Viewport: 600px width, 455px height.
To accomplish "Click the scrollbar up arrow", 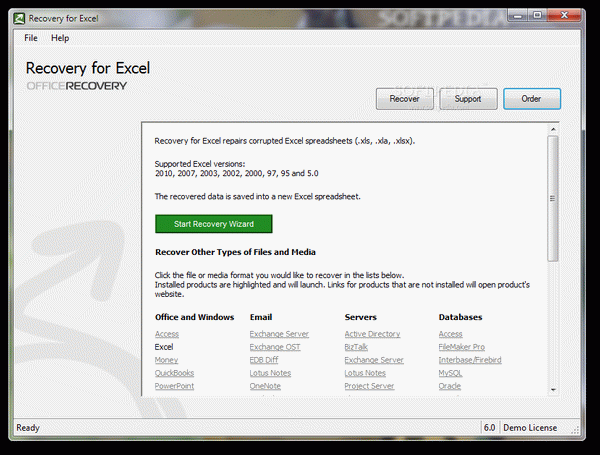I will point(553,130).
